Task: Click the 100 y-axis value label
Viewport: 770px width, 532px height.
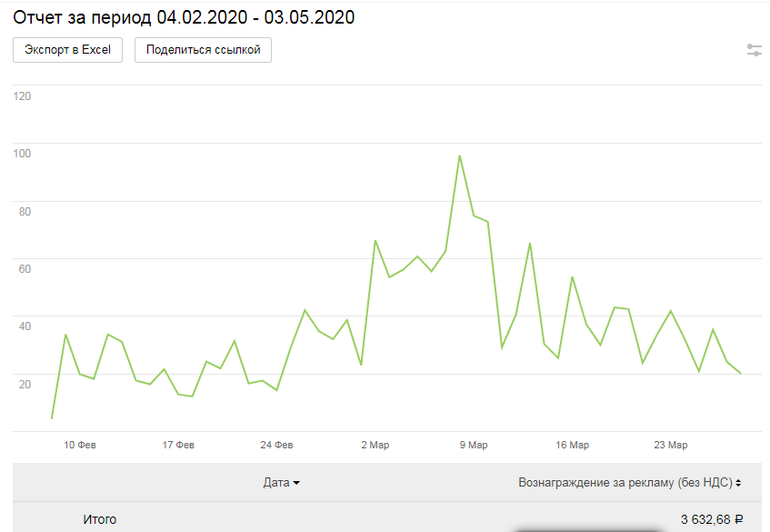Action: [23, 153]
